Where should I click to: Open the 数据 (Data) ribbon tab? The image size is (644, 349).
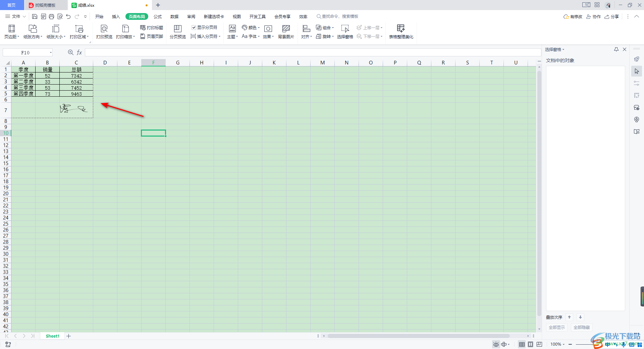(174, 16)
